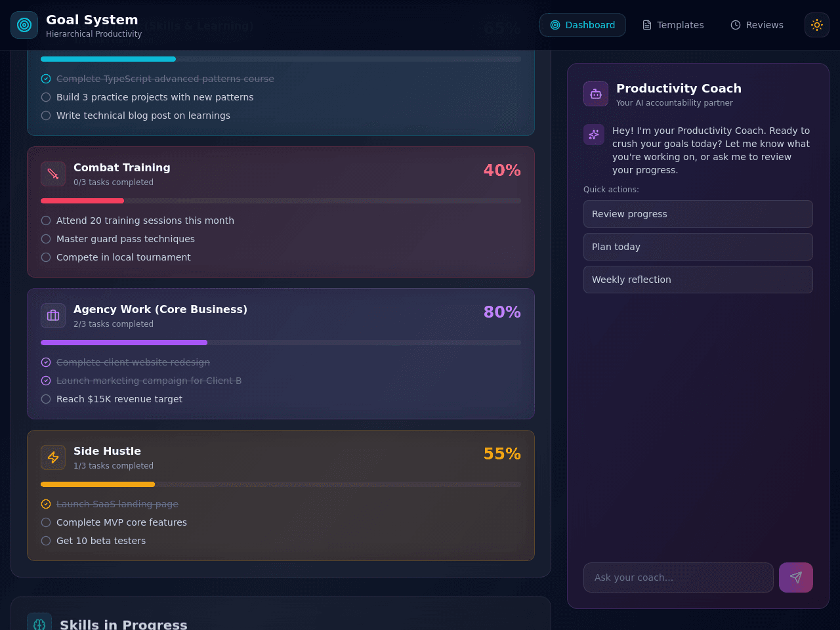Mark 'Get 10 beta testers' as complete

click(46, 541)
